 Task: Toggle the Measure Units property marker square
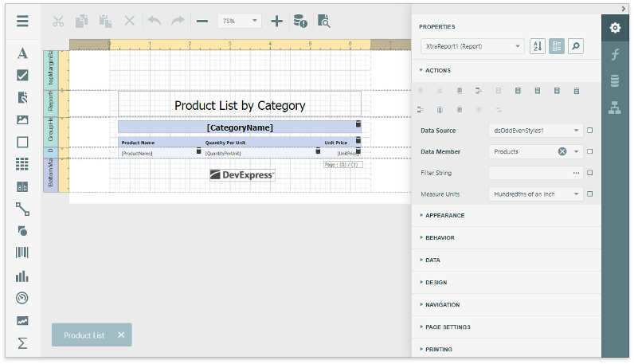point(589,194)
